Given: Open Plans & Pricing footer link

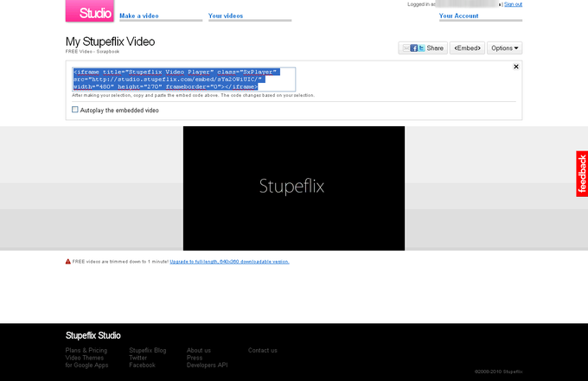Looking at the screenshot, I should click(x=86, y=350).
